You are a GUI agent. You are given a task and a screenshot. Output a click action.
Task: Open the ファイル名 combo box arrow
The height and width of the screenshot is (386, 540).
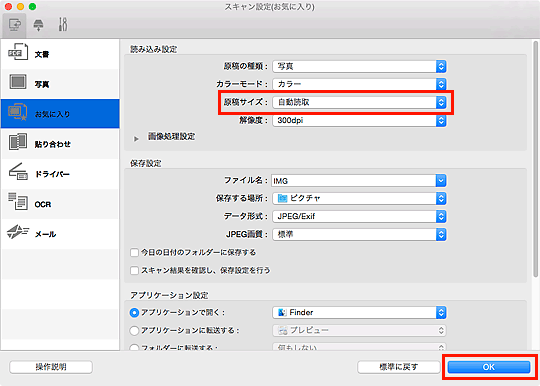[441, 180]
